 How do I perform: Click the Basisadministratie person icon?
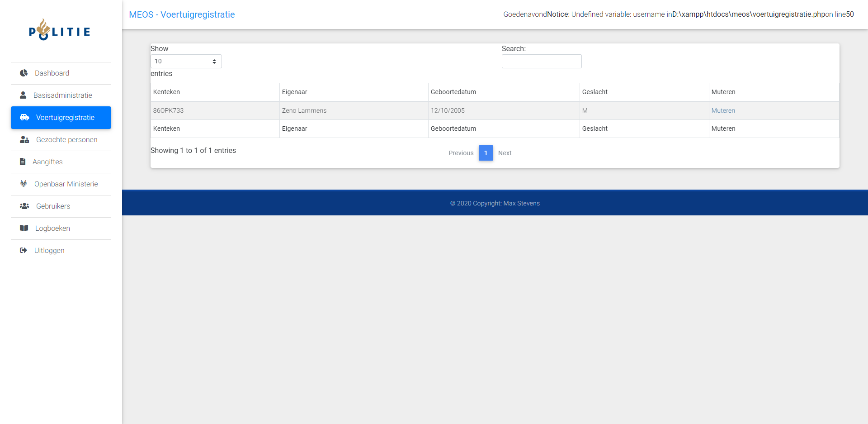click(x=23, y=95)
